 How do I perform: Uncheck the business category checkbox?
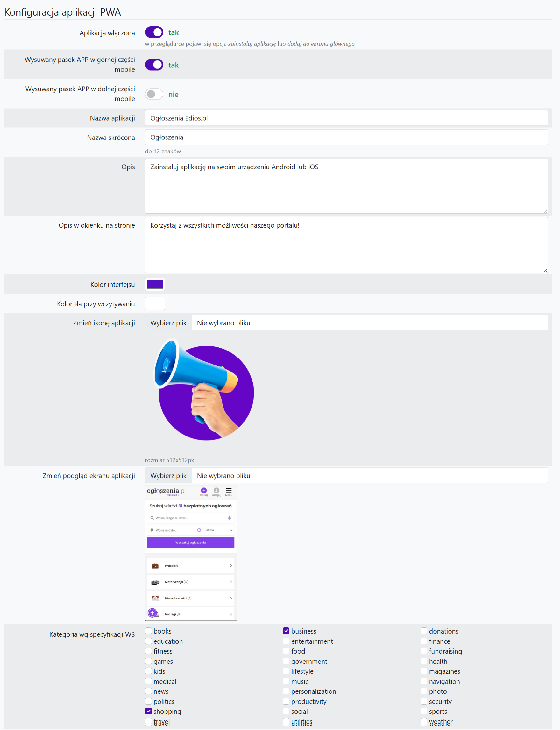coord(286,631)
